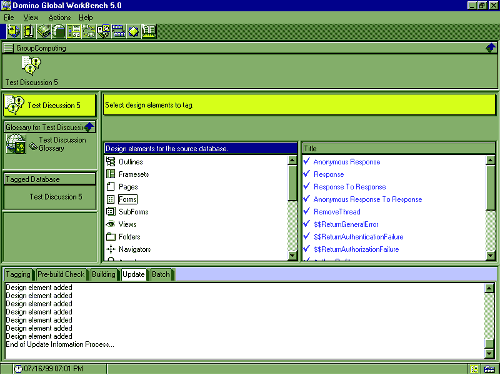Toggle $$ReturnAuthenticationFailure checkmark

point(307,236)
